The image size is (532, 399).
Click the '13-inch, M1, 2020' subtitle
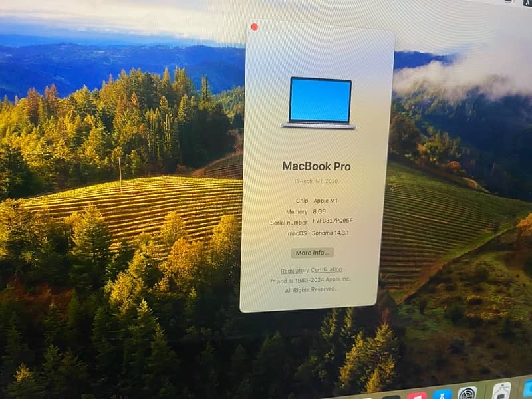tap(316, 181)
